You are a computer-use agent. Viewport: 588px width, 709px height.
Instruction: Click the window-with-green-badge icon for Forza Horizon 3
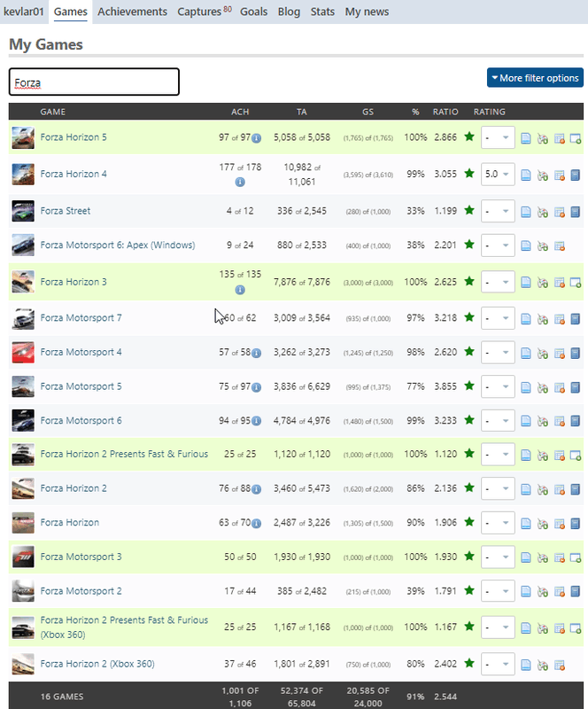pos(576,283)
